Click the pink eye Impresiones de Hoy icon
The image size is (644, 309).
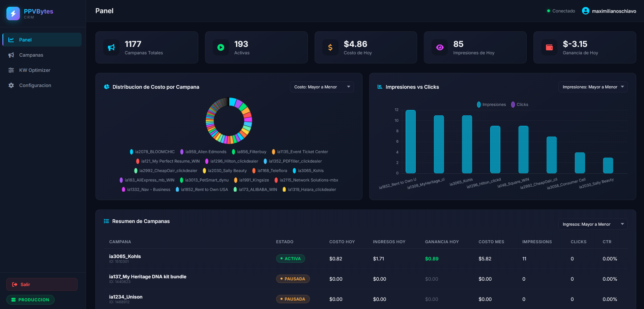tap(440, 48)
